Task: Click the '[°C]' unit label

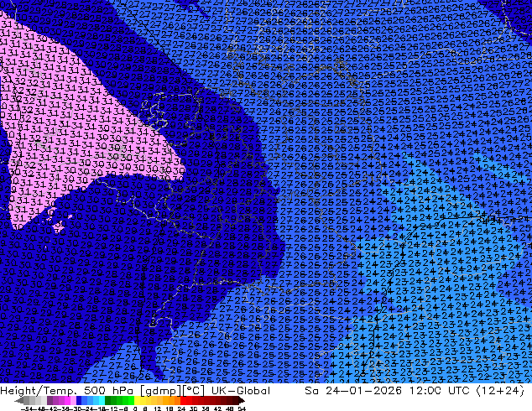Action: point(194,391)
